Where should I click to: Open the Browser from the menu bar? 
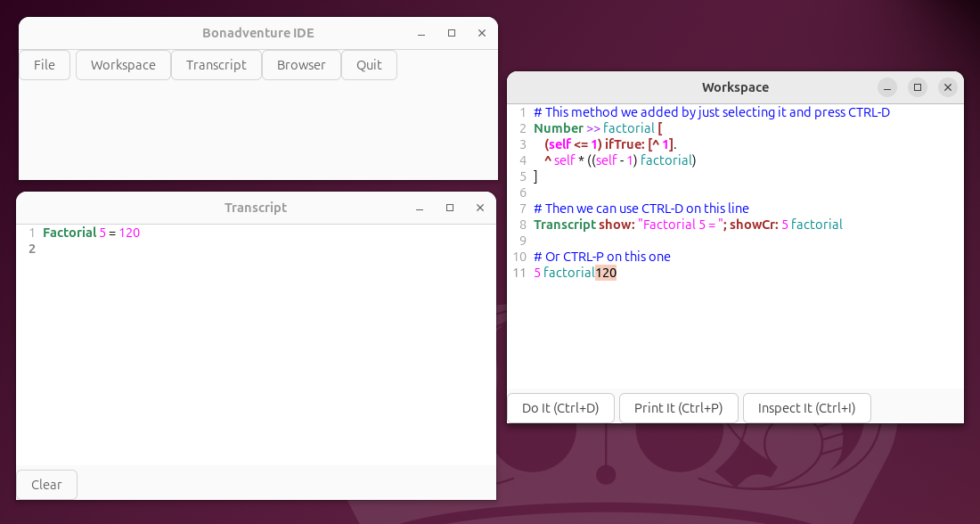coord(301,64)
